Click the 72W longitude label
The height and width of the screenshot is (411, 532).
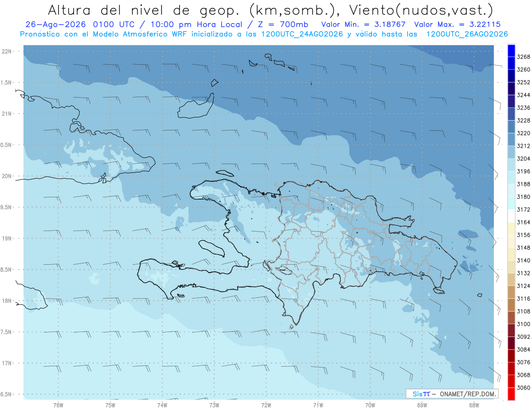[266, 405]
